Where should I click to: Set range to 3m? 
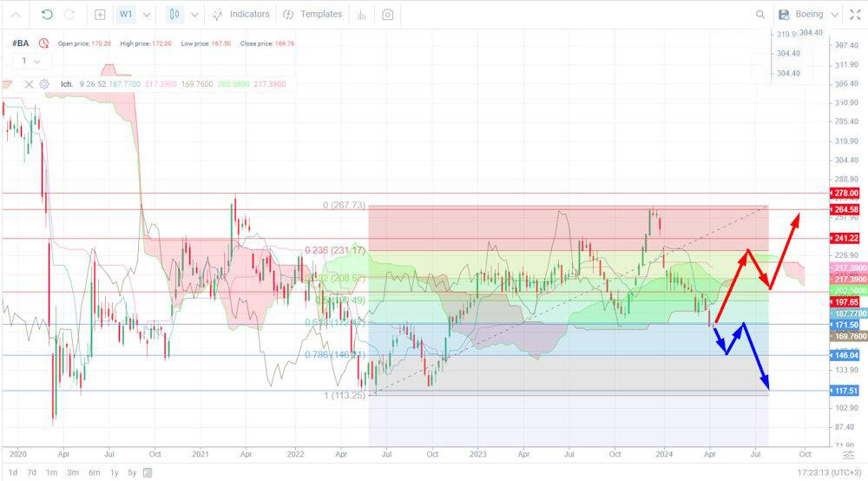click(x=73, y=472)
